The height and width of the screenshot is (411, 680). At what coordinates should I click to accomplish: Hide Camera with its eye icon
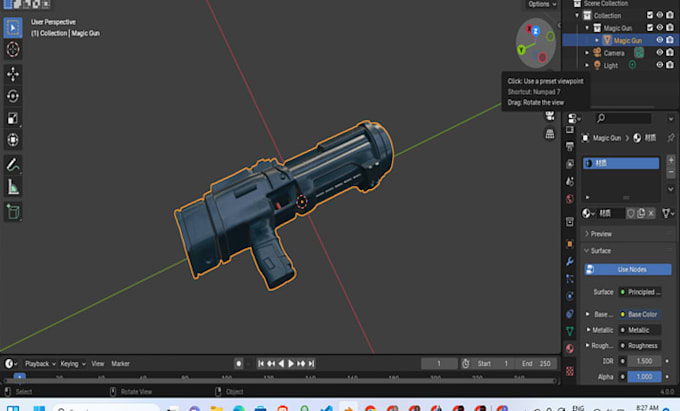(x=660, y=52)
